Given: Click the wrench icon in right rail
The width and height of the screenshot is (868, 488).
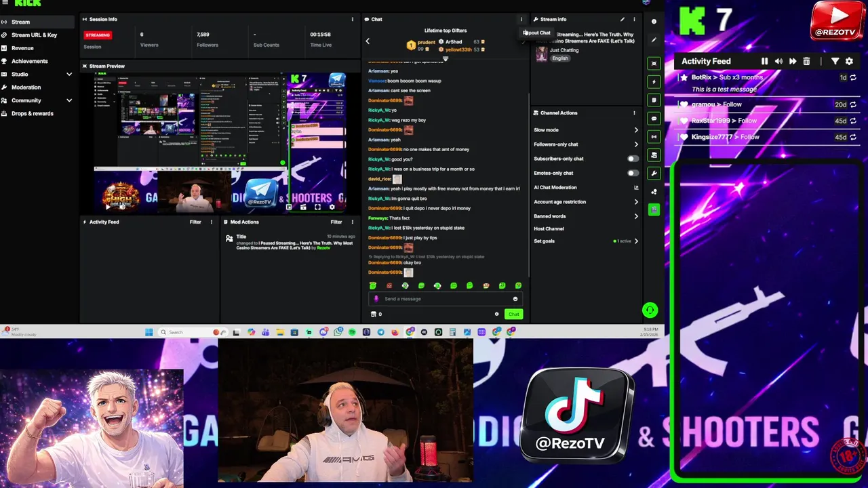Looking at the screenshot, I should pyautogui.click(x=654, y=174).
